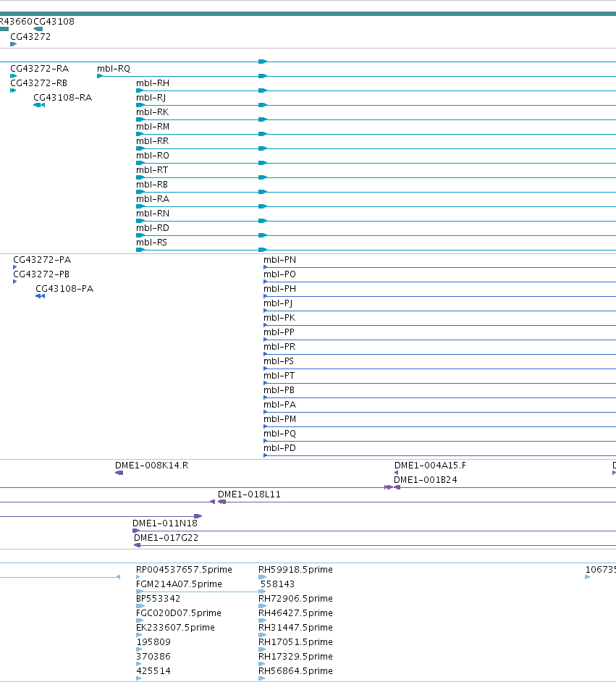Click the mbl-RA transcript label

coord(153,199)
